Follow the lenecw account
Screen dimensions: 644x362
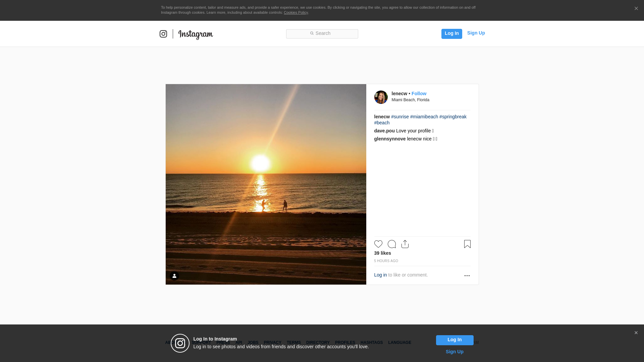tap(419, 94)
